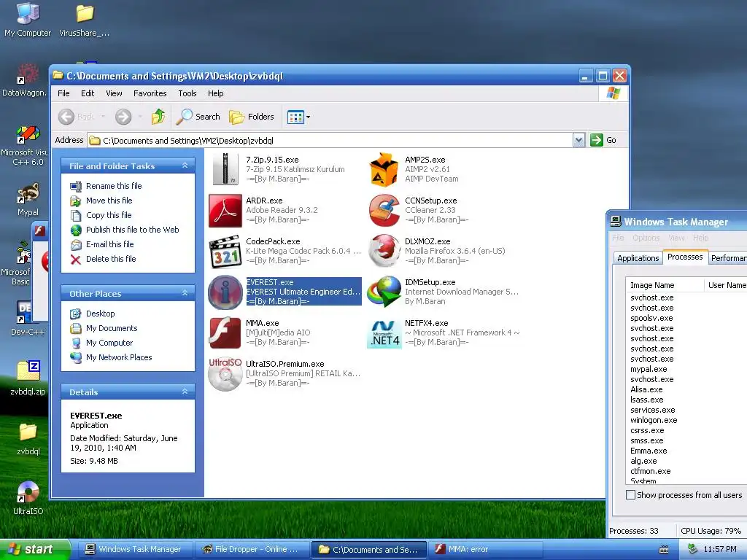Screen dimensions: 747x560
Task: Click Delete this file
Action: (111, 259)
